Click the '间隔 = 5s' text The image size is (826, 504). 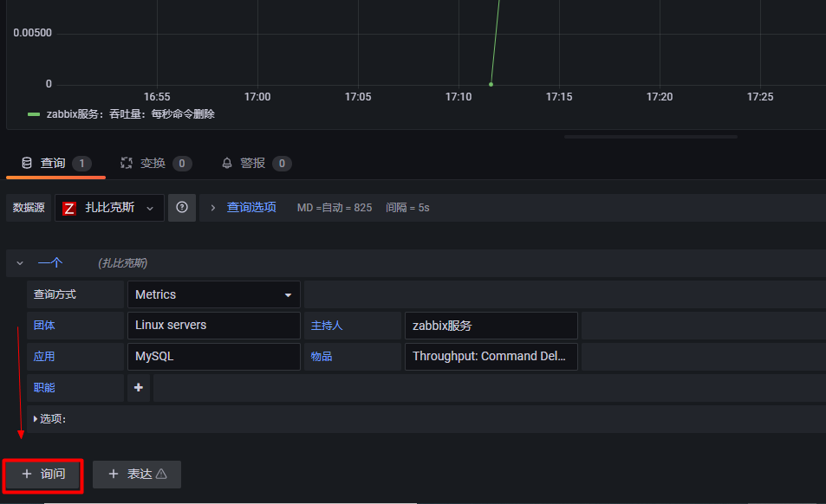coord(407,208)
